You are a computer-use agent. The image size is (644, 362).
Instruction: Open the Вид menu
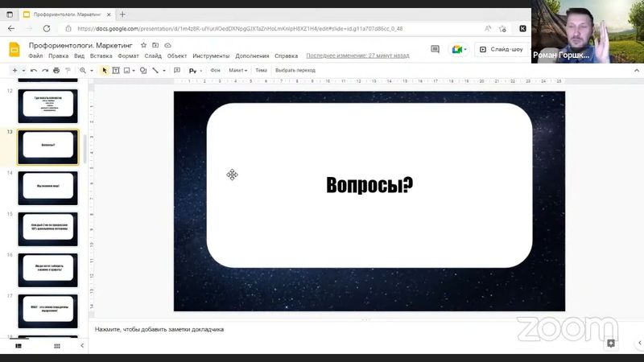coord(79,56)
